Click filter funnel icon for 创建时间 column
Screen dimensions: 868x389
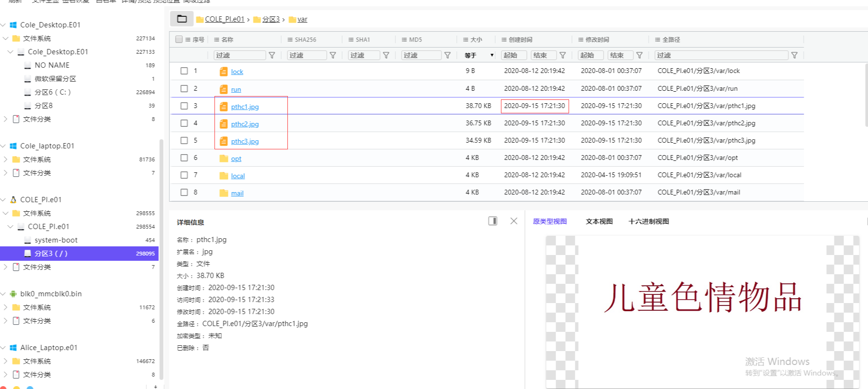pos(563,55)
